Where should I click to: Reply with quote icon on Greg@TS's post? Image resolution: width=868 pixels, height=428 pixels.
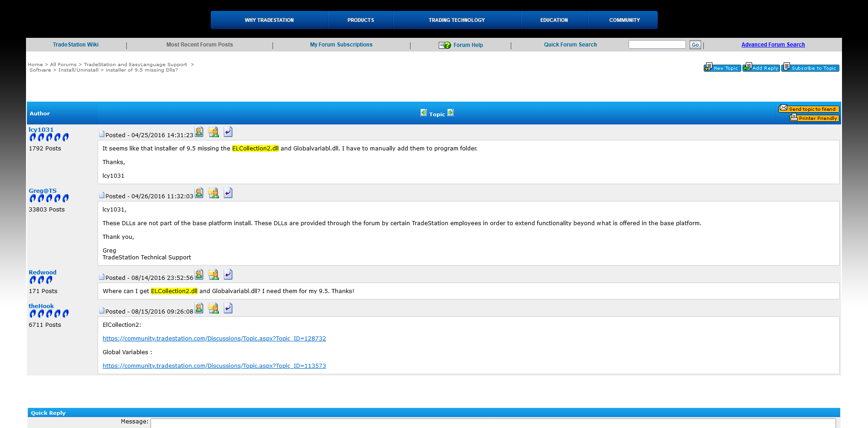click(x=228, y=193)
